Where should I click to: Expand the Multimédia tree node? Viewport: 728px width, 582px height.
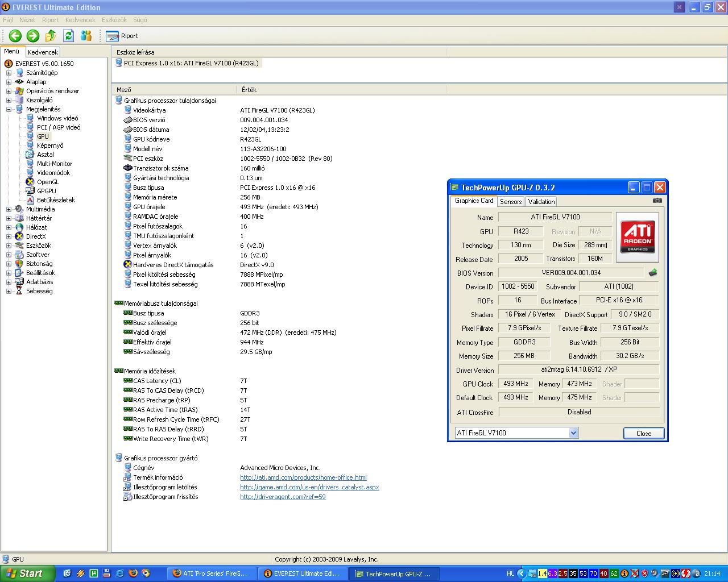(9, 209)
